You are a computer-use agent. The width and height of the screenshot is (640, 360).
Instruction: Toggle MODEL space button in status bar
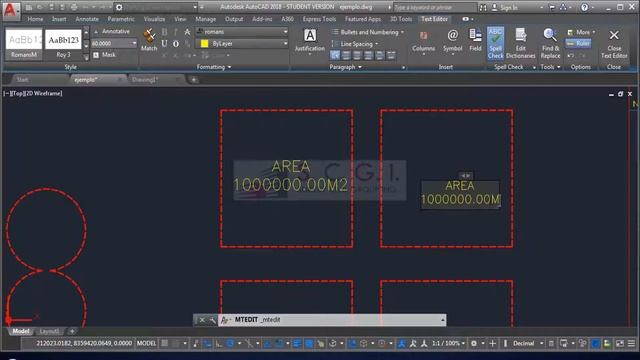pyautogui.click(x=147, y=343)
